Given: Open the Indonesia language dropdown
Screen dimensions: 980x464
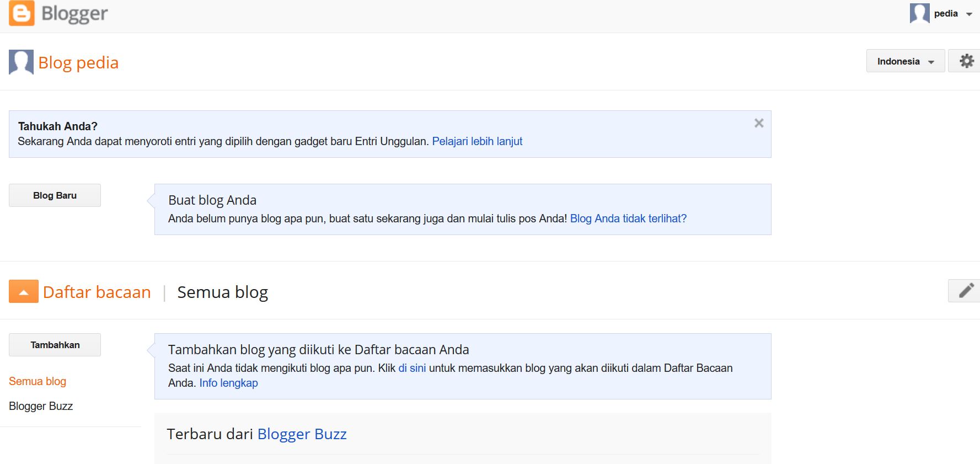Looking at the screenshot, I should pyautogui.click(x=905, y=61).
